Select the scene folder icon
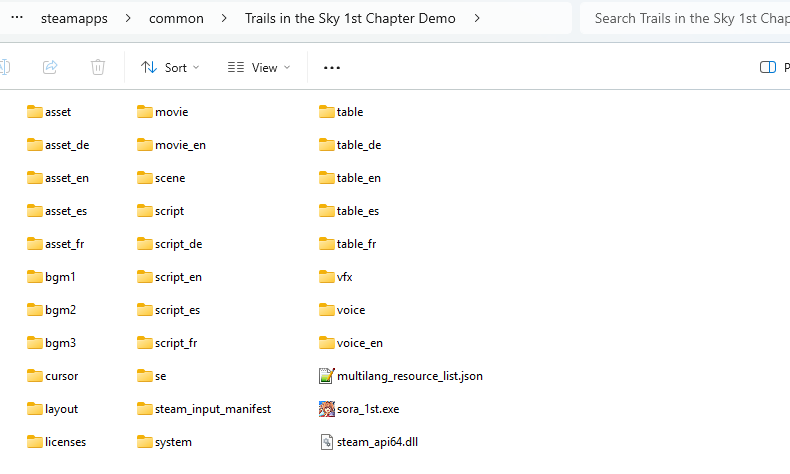 click(x=145, y=177)
